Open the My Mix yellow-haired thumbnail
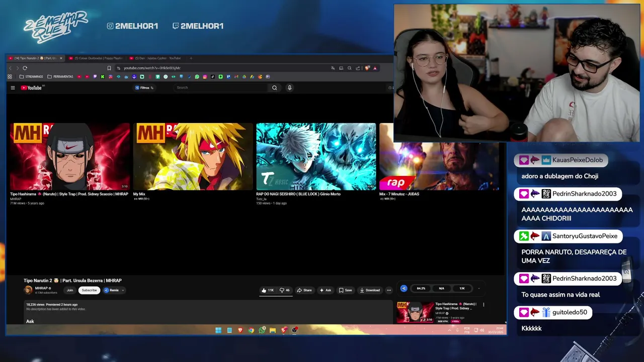This screenshot has width=644, height=362. [193, 156]
